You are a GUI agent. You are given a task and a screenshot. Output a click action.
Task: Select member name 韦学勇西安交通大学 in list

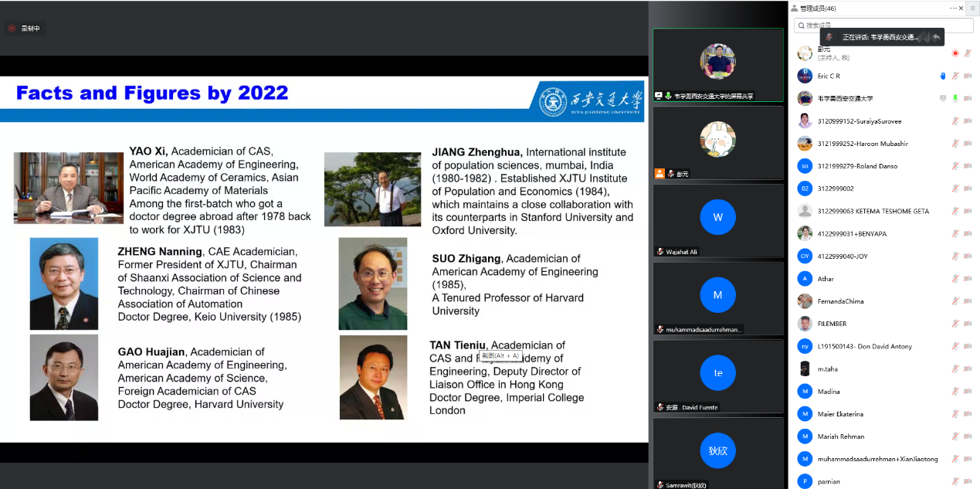point(846,99)
